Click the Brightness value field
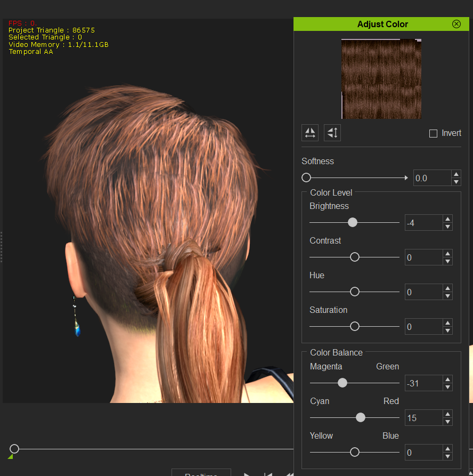Viewport: 473px width, 476px height. [x=423, y=223]
